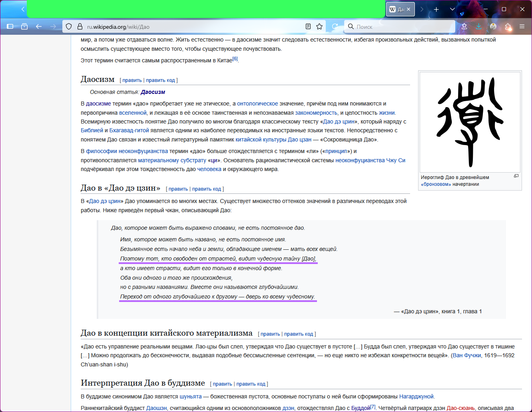Screen dimensions: 532x412
Task: Open Firefox hamburger application menu
Action: (x=522, y=26)
